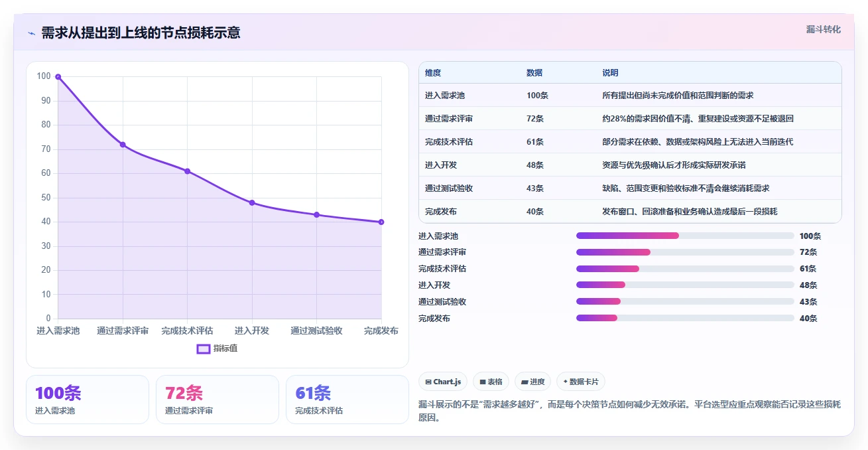Click the 通过测试验收 progress bar showing 43条

[x=685, y=302]
